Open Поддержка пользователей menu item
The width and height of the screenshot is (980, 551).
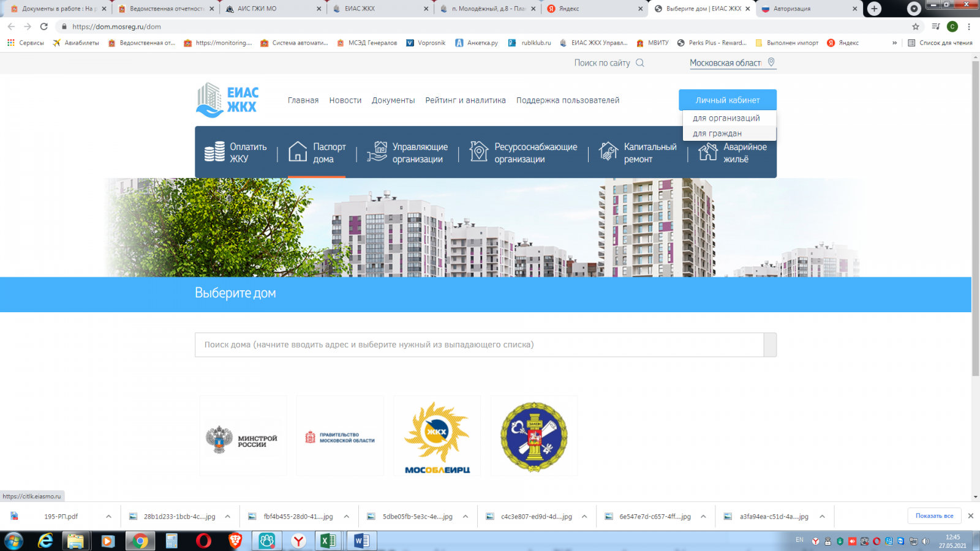(568, 100)
